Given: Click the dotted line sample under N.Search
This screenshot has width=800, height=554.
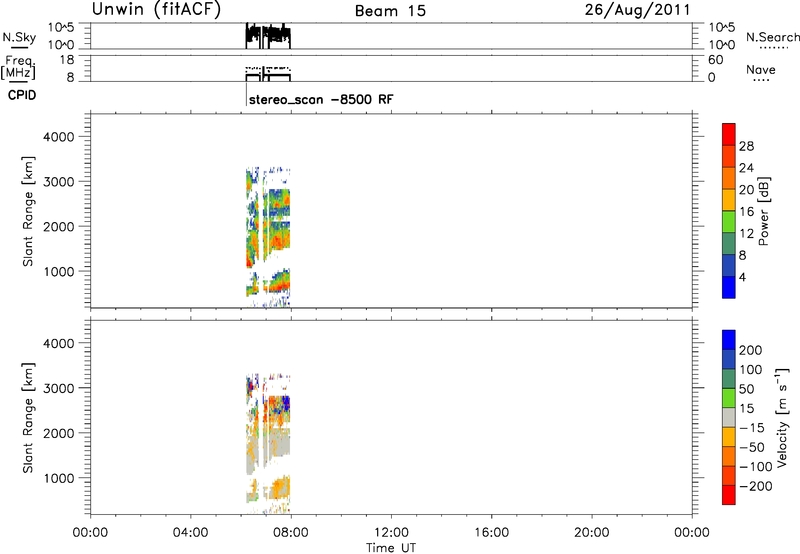Looking at the screenshot, I should coord(774,48).
